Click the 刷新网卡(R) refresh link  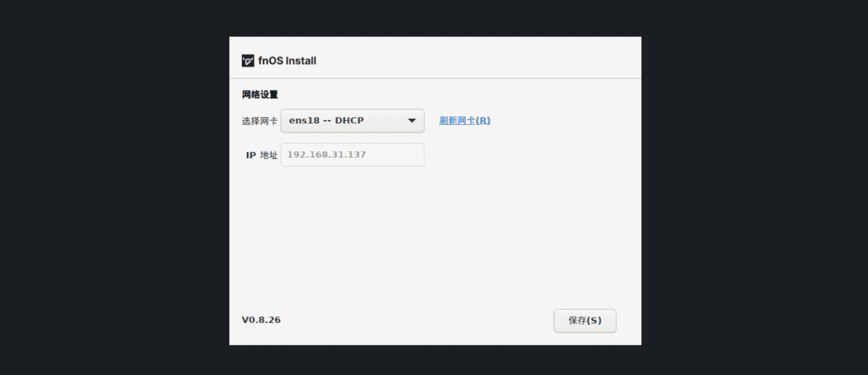465,120
